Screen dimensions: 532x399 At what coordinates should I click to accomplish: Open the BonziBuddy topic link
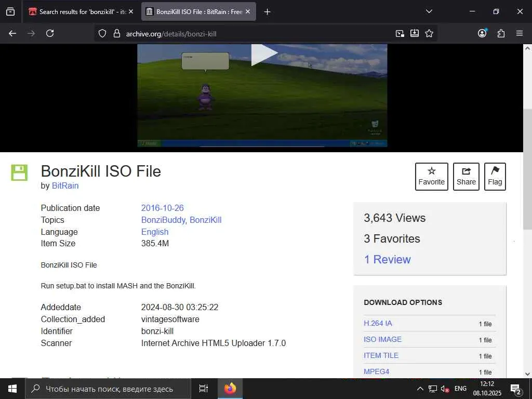163,220
